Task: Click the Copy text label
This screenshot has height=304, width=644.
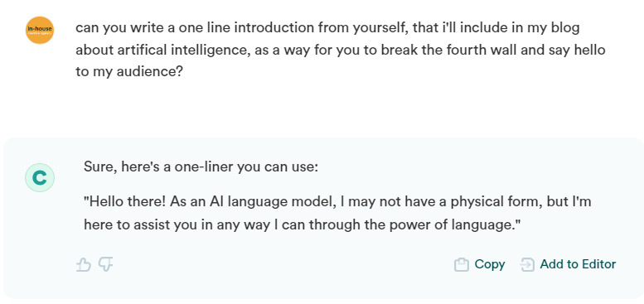Action: (490, 264)
